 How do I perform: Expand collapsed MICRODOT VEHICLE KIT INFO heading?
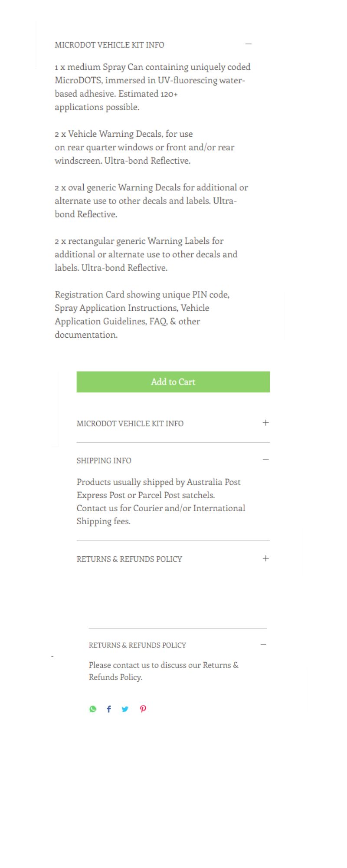130,424
